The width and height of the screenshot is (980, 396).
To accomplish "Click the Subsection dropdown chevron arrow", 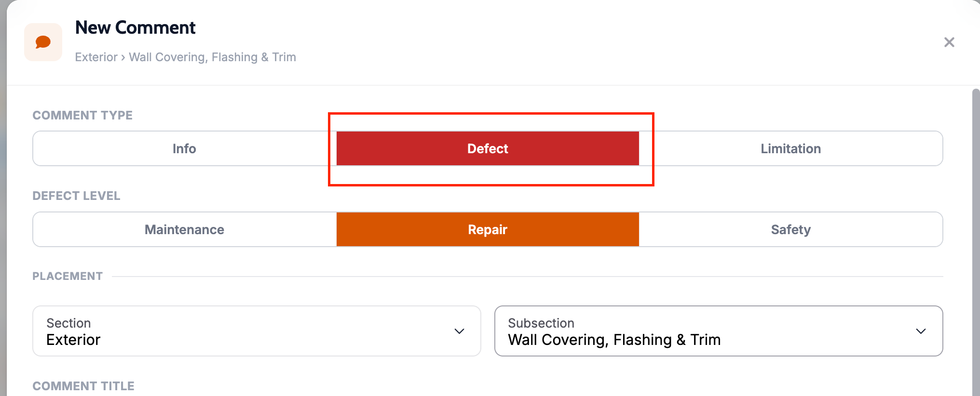I will click(921, 331).
